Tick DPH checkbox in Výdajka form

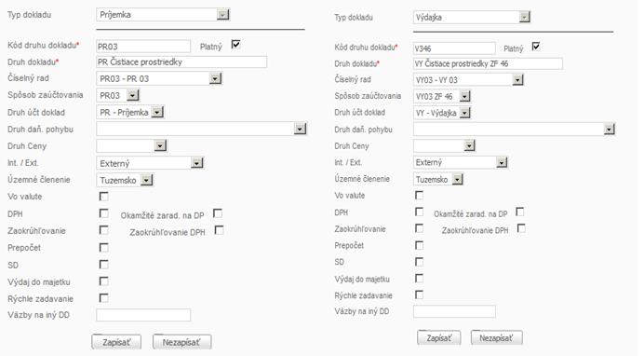[419, 212]
